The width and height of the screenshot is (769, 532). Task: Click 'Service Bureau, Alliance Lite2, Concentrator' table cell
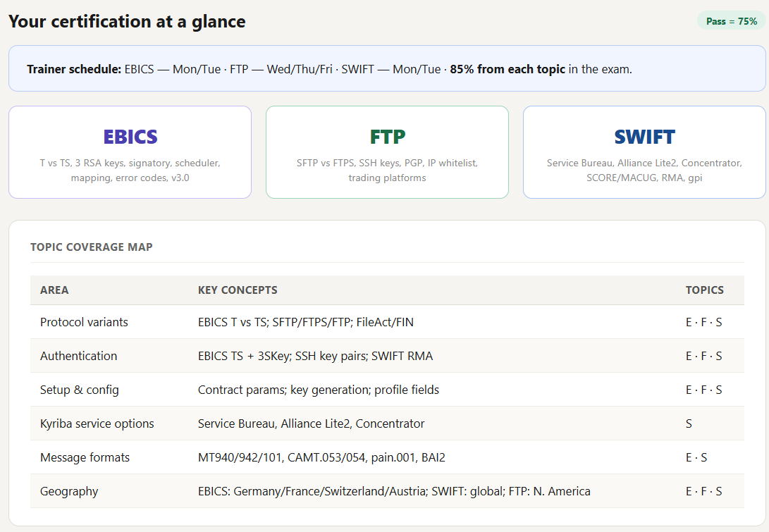(x=311, y=423)
